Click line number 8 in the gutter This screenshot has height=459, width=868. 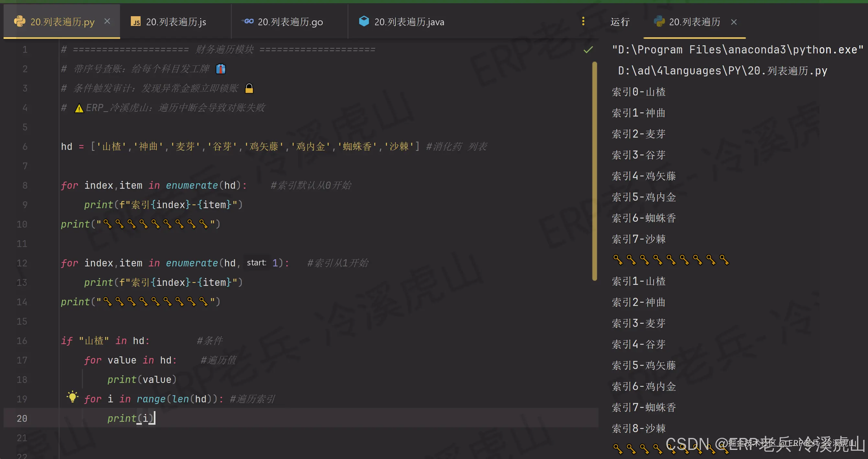pyautogui.click(x=25, y=185)
